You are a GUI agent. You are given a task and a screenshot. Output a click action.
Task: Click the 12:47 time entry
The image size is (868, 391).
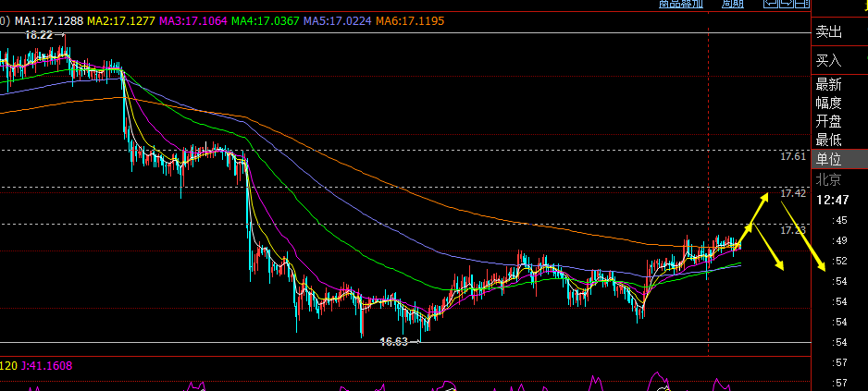tap(833, 200)
